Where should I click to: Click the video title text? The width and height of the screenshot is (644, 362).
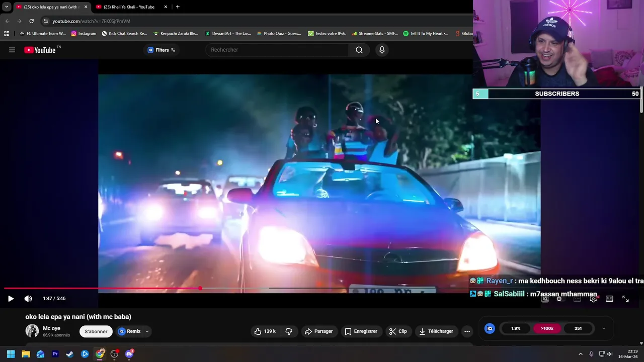pyautogui.click(x=78, y=317)
